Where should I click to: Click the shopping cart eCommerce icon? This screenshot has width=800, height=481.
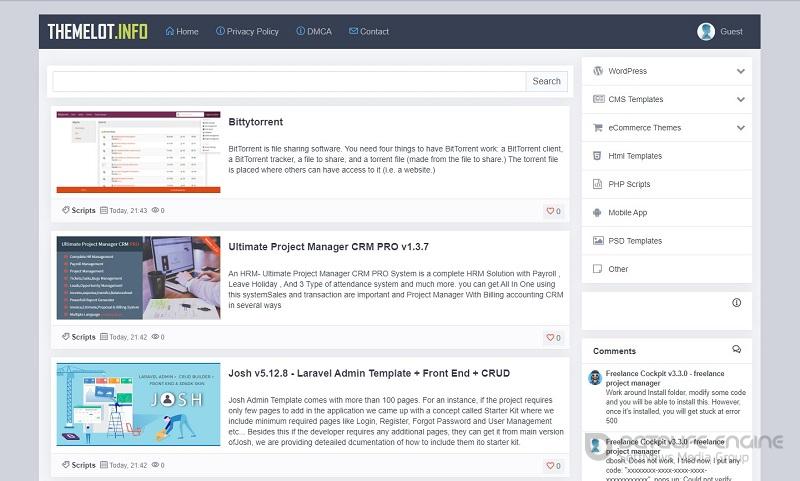click(597, 128)
